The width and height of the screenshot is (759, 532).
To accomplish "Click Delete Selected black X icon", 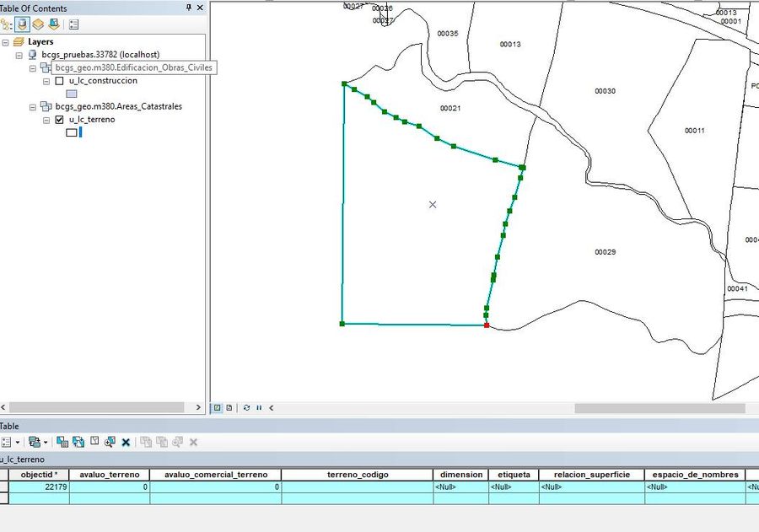I will pyautogui.click(x=126, y=442).
